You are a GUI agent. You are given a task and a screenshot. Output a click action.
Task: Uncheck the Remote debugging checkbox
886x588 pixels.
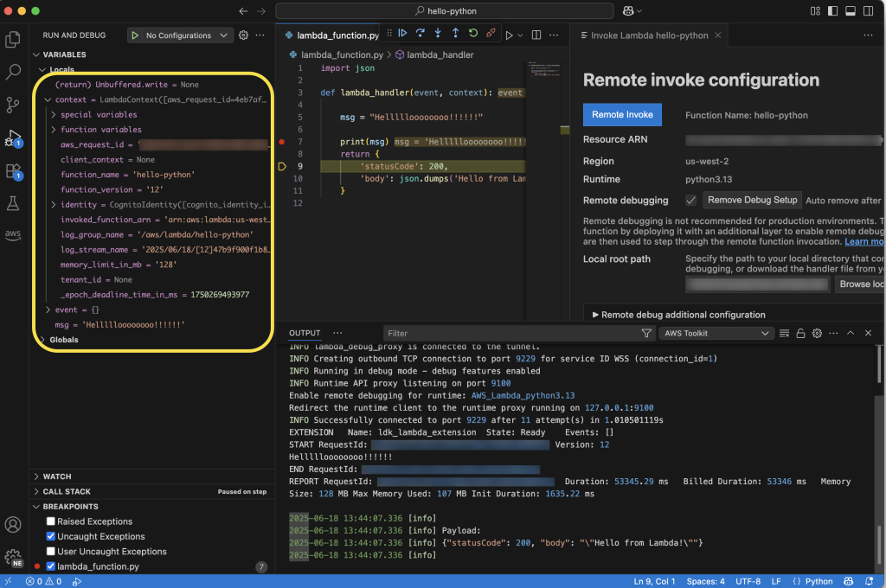[x=690, y=200]
